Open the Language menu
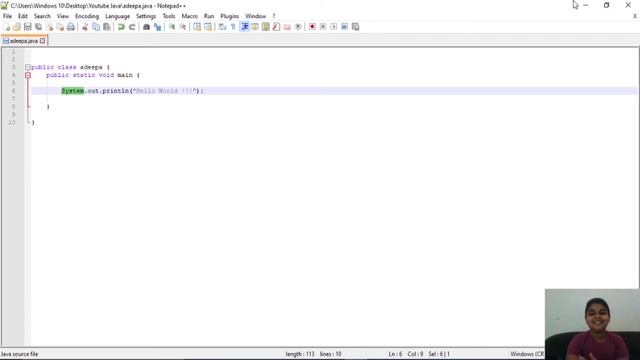 tap(117, 16)
